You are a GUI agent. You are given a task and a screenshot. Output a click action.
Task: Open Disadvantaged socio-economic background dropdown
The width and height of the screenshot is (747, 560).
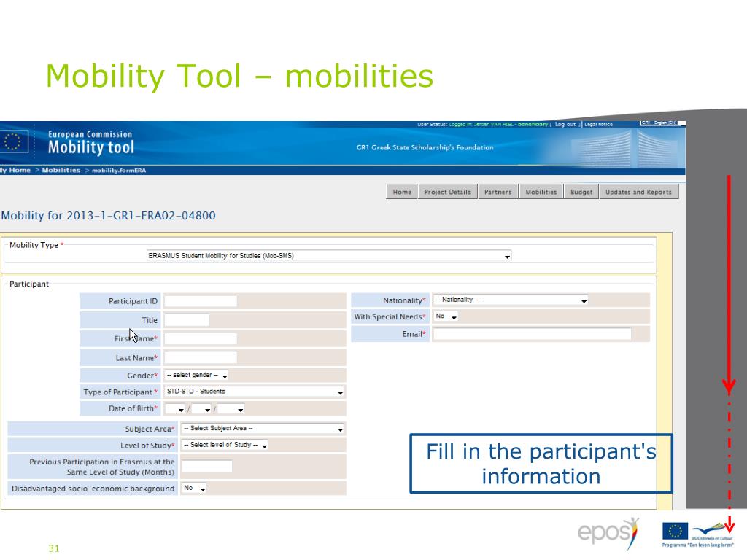(194, 488)
